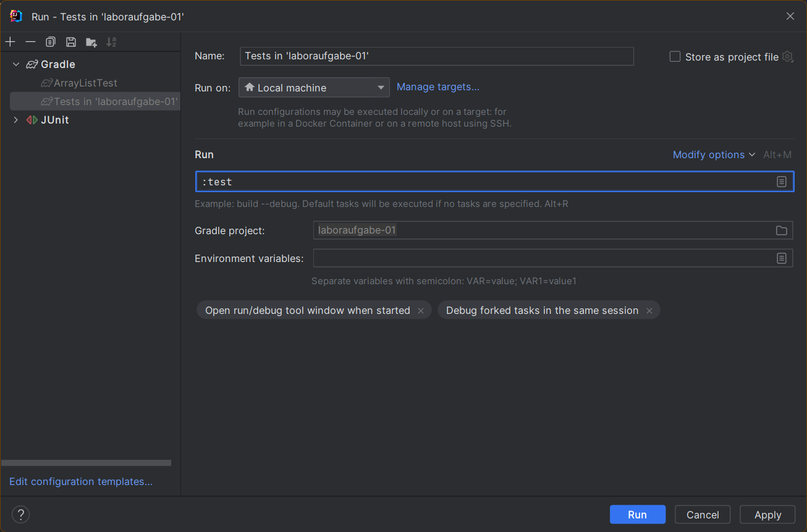Collapse the Gradle tree node
The image size is (807, 532).
[x=16, y=64]
